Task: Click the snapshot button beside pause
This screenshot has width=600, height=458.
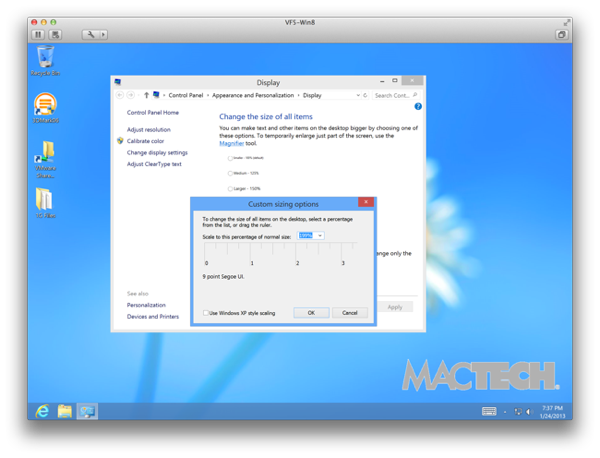Action: click(x=55, y=34)
